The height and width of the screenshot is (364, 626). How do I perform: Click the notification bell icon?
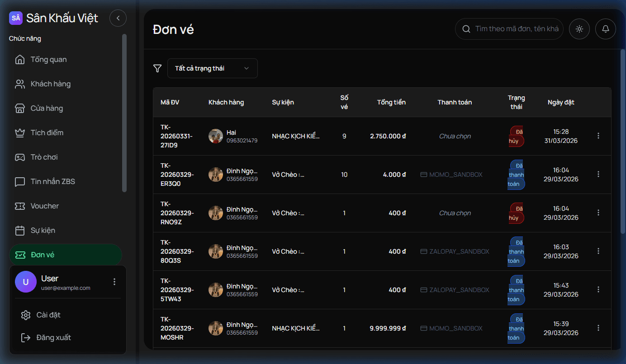pyautogui.click(x=605, y=29)
